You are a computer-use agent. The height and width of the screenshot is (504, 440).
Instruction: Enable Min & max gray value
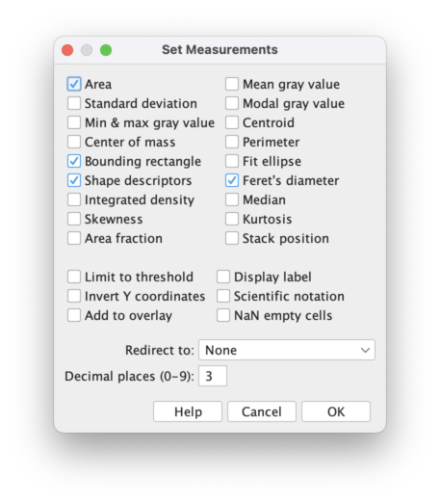tap(74, 122)
